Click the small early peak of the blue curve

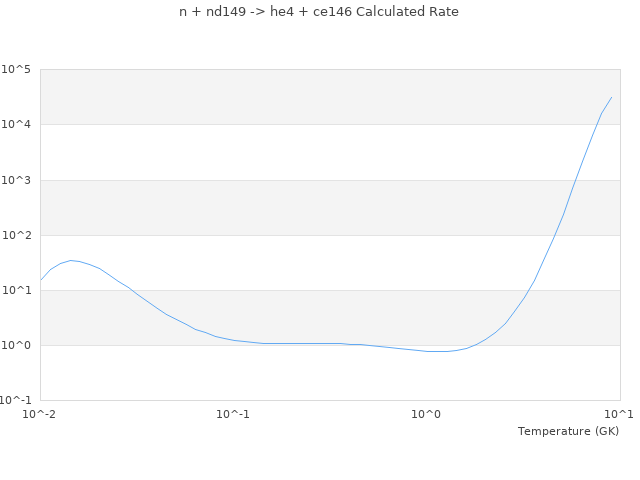pyautogui.click(x=71, y=260)
